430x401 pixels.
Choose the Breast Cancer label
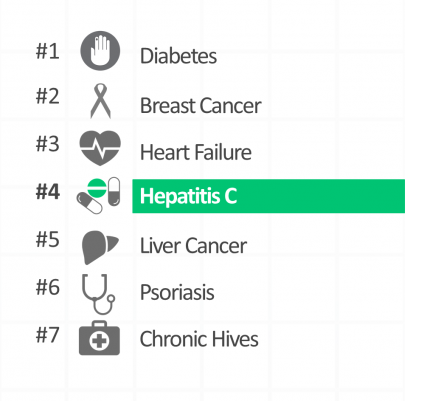click(200, 106)
